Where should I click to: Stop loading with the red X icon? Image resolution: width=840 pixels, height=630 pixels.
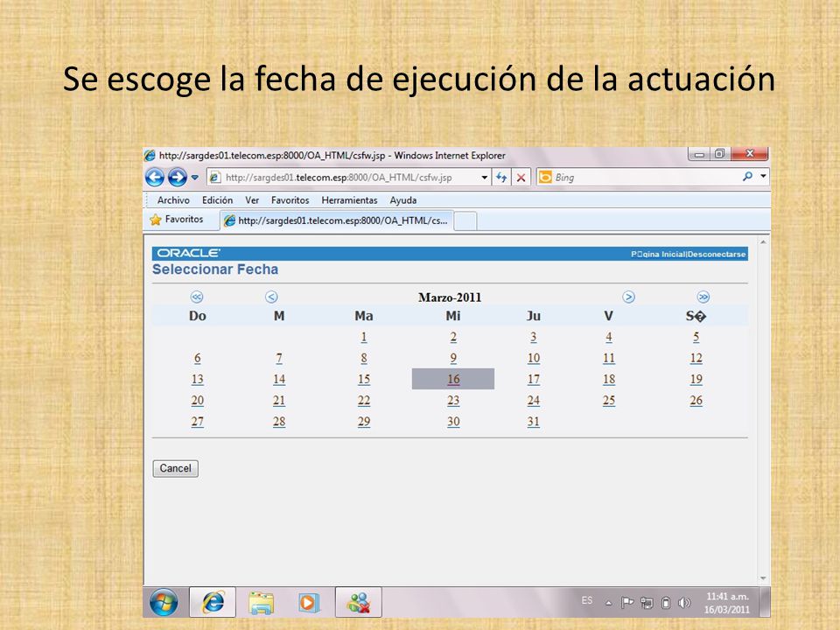coord(521,178)
